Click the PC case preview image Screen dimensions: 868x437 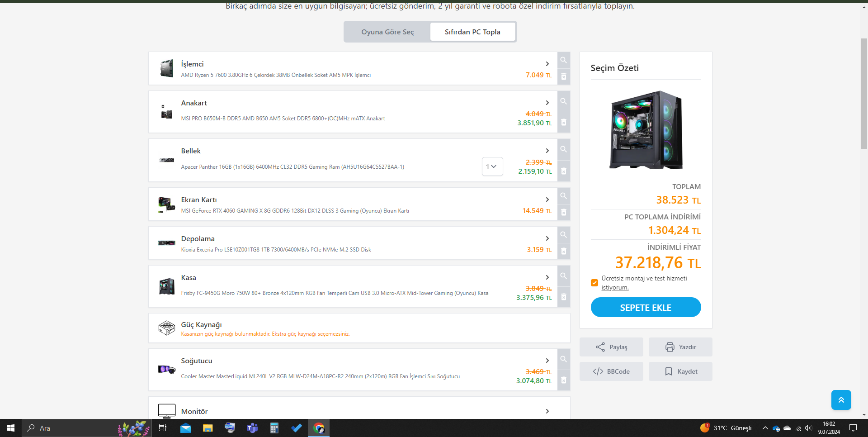click(x=646, y=130)
